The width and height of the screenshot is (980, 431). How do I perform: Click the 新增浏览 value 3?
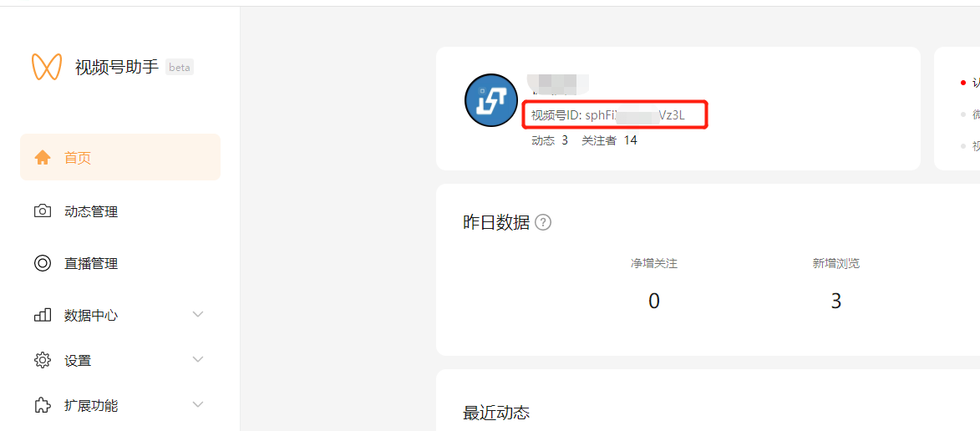[x=836, y=301]
